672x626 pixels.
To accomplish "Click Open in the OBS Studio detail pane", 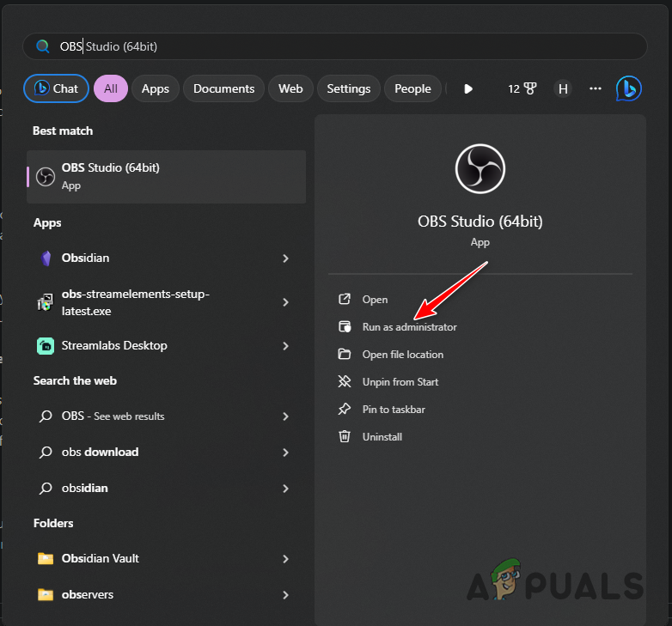I will [375, 300].
